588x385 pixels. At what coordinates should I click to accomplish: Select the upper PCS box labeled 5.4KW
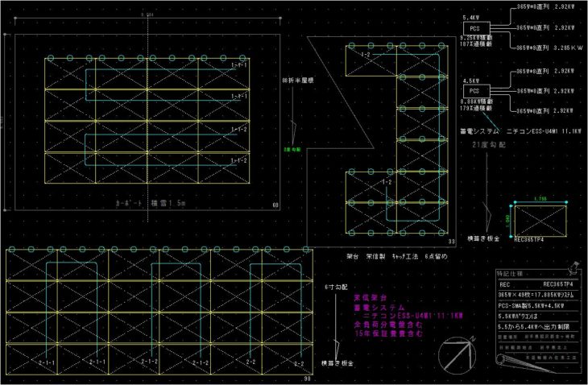(474, 28)
